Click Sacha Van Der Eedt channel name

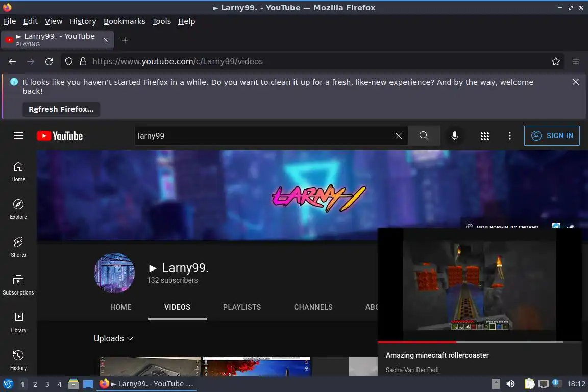412,370
